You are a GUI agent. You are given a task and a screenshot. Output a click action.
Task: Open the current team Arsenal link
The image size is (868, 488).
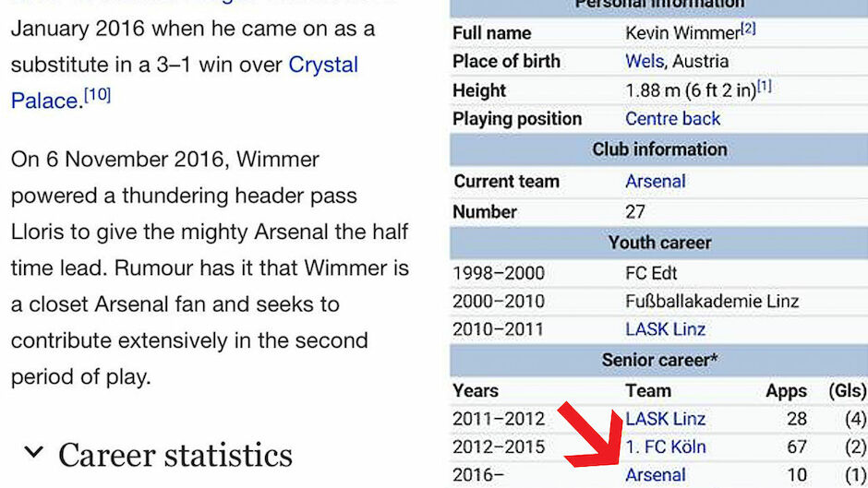tap(656, 181)
